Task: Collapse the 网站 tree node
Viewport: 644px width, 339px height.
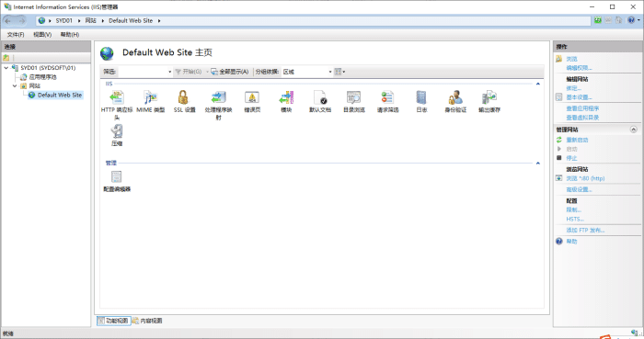Action: (x=15, y=85)
